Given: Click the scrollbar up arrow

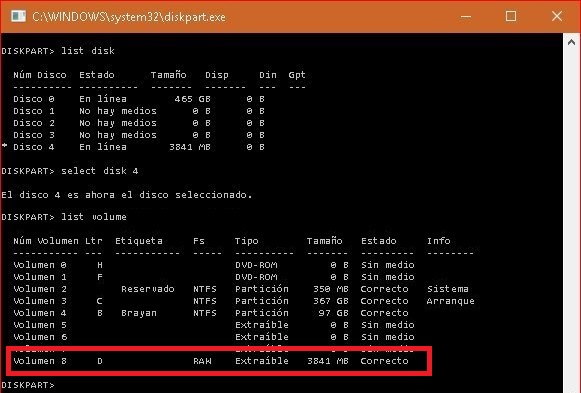Looking at the screenshot, I should [x=571, y=42].
